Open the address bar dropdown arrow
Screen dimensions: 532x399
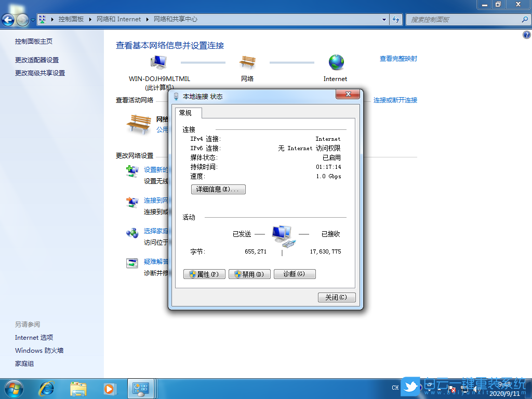[x=383, y=19]
